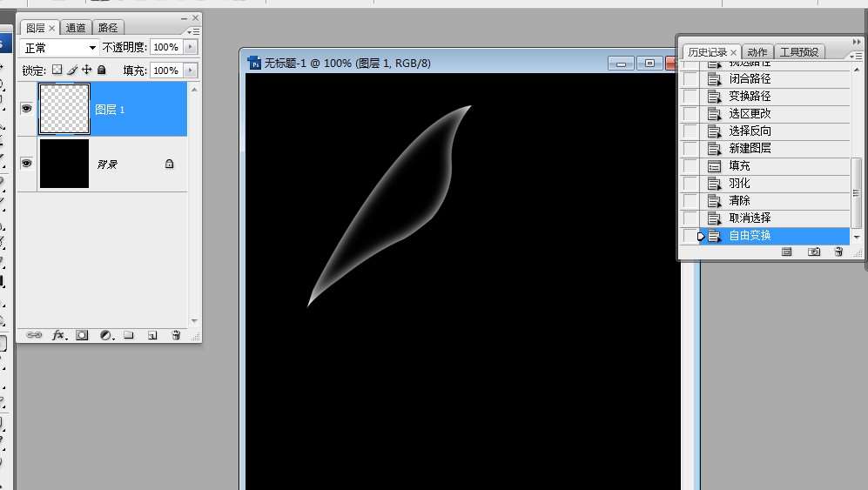Viewport: 868px width, 490px height.
Task: Open the 不透明度 opacity slider arrow
Action: (x=191, y=47)
